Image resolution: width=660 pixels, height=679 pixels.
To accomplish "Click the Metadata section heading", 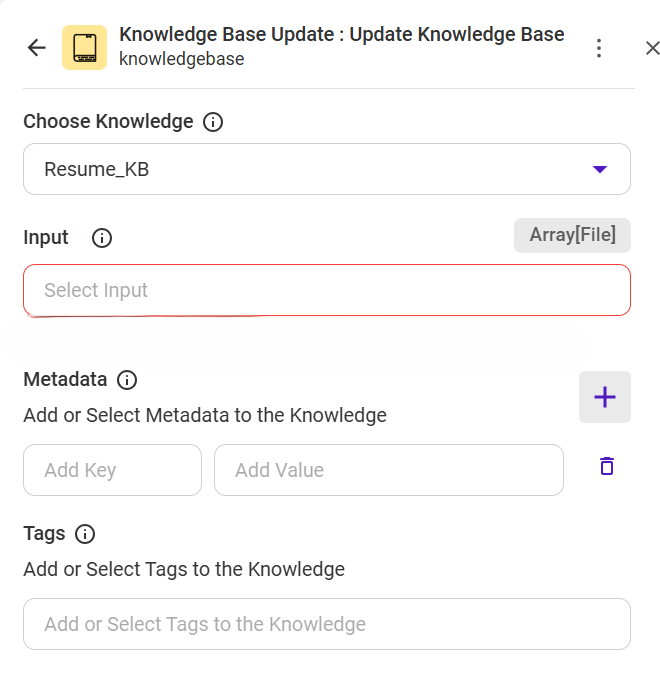I will [65, 380].
